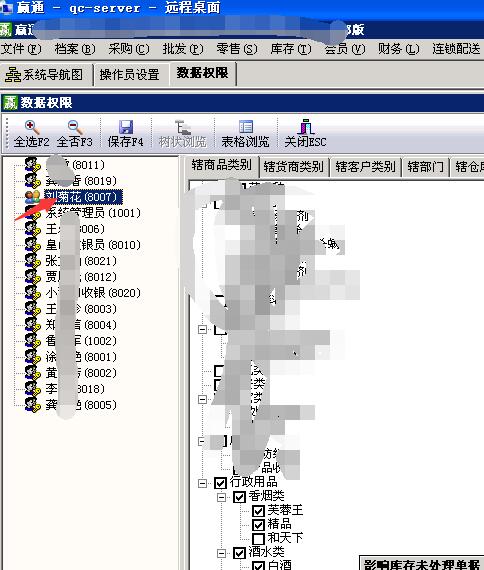Open the 财务(L) menu
The image size is (484, 570).
click(x=399, y=49)
